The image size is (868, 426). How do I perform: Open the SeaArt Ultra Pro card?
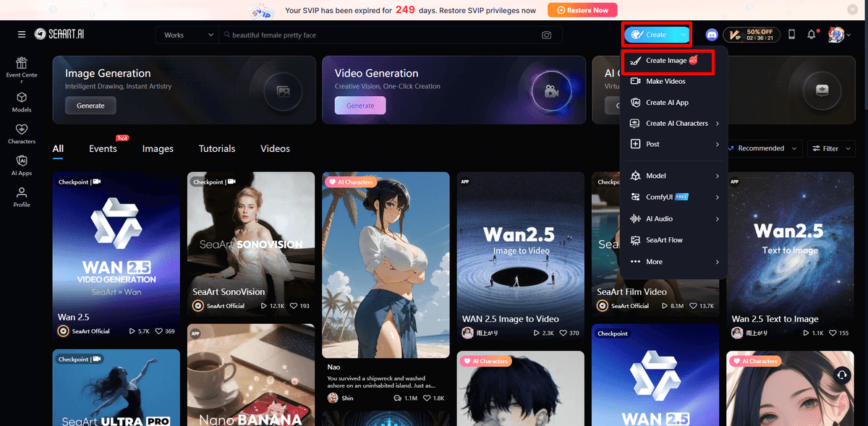click(116, 388)
